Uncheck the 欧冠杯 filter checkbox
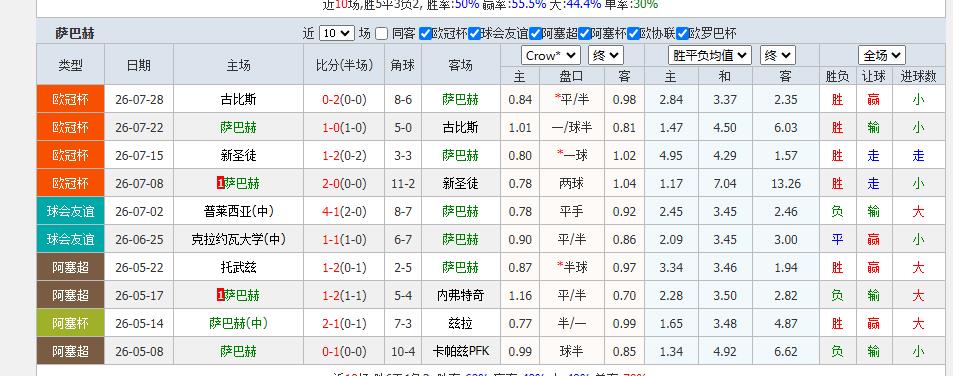Screen dimensions: 953x376 tap(425, 34)
